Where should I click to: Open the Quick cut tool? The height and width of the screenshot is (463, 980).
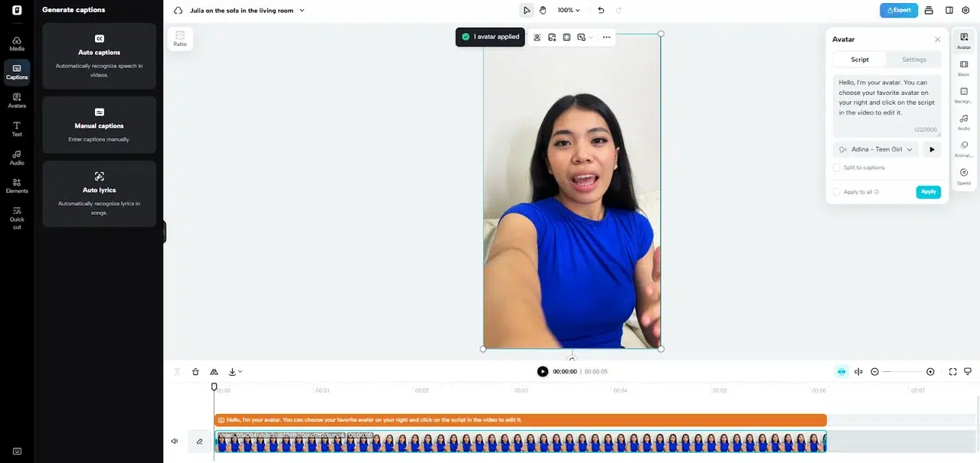tap(17, 216)
